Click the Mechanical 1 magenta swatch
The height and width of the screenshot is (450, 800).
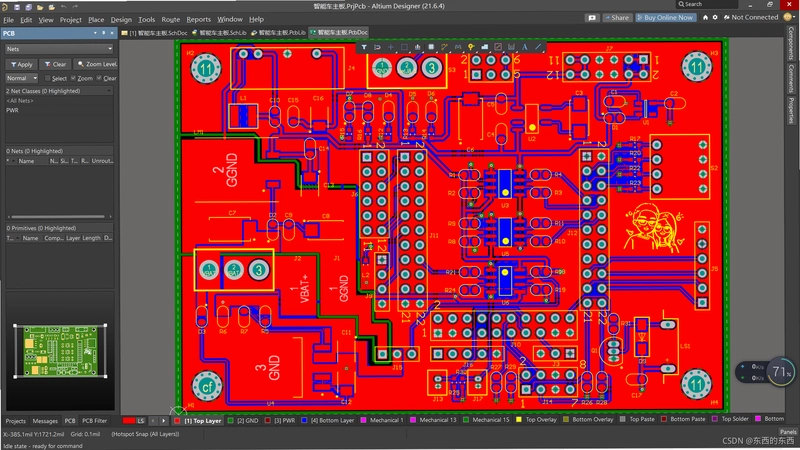(x=363, y=420)
